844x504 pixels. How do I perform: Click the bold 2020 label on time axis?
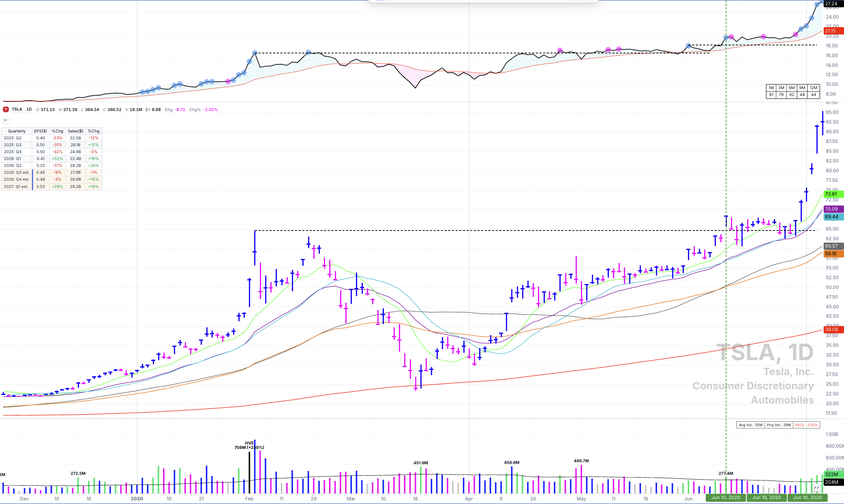pyautogui.click(x=137, y=499)
